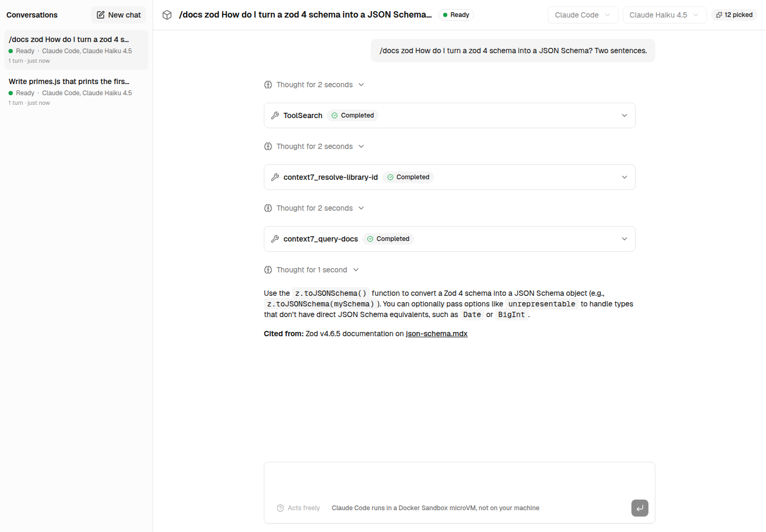Click the 'Cited from:' label
The height and width of the screenshot is (532, 766).
tap(284, 334)
